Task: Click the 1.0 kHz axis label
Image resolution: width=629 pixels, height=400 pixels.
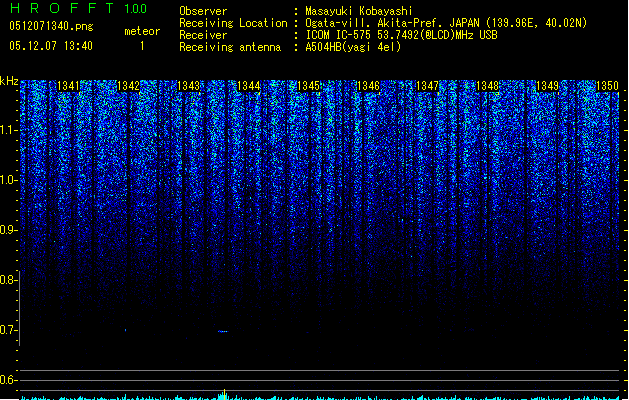Action: click(8, 180)
